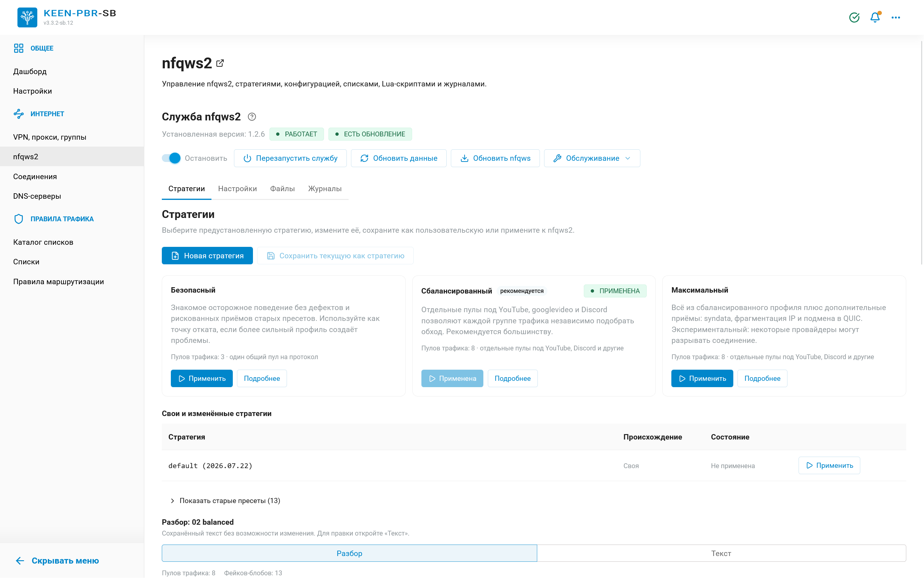Click the KEEN-PBR-SB logo icon
Screen dimensions: 924x578
click(x=27, y=17)
